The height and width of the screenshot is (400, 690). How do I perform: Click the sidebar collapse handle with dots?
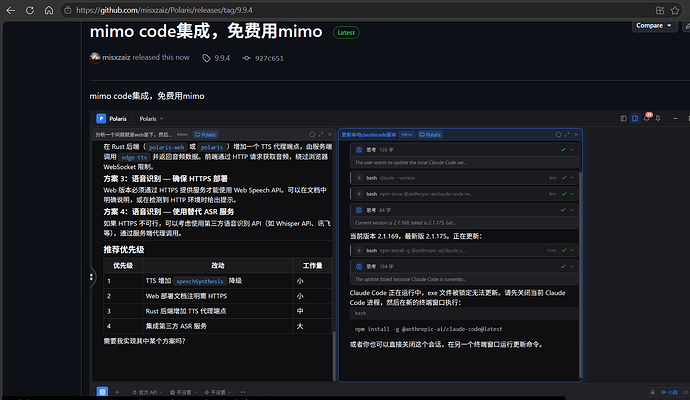point(92,277)
